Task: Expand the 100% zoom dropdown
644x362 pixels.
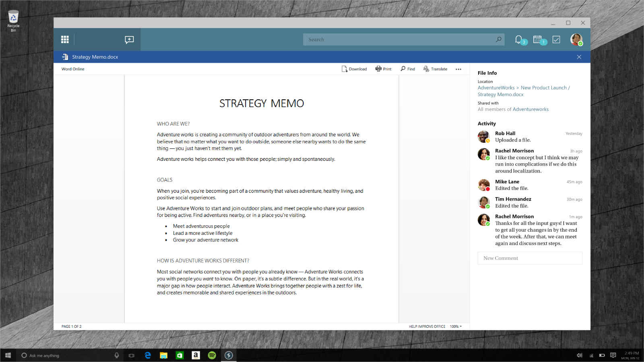Action: 456,327
